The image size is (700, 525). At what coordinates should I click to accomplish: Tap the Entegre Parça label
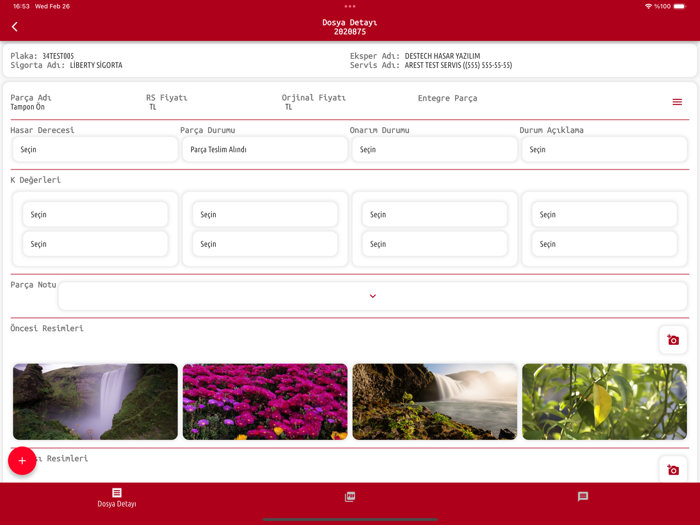point(447,98)
